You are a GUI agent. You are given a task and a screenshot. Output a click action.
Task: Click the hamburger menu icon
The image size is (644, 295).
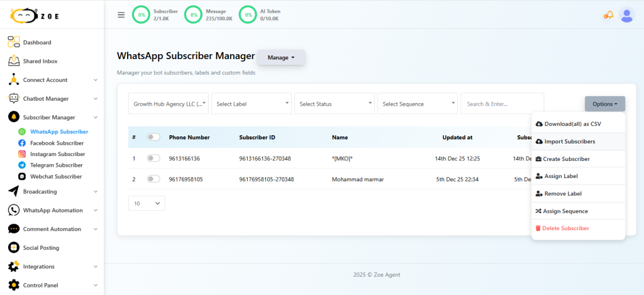[121, 15]
